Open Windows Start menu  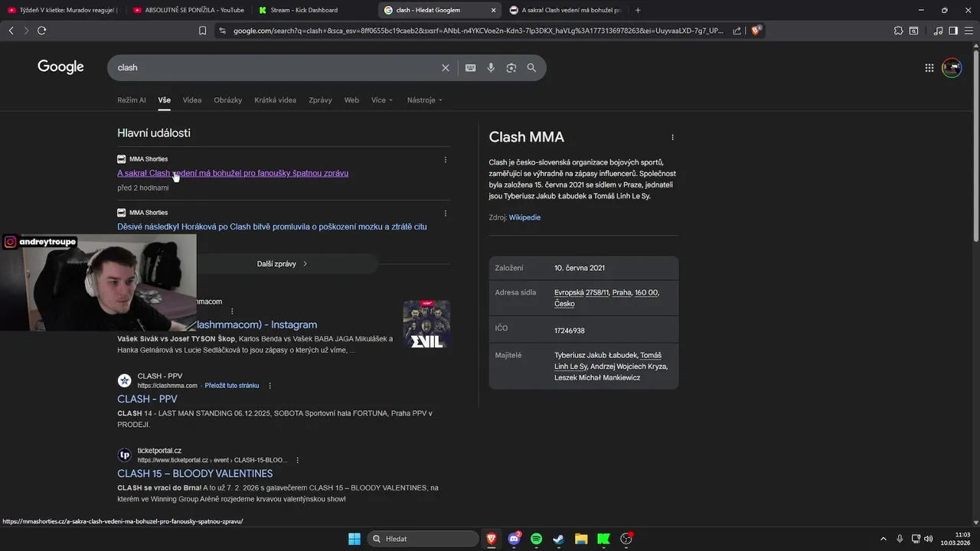point(354,539)
